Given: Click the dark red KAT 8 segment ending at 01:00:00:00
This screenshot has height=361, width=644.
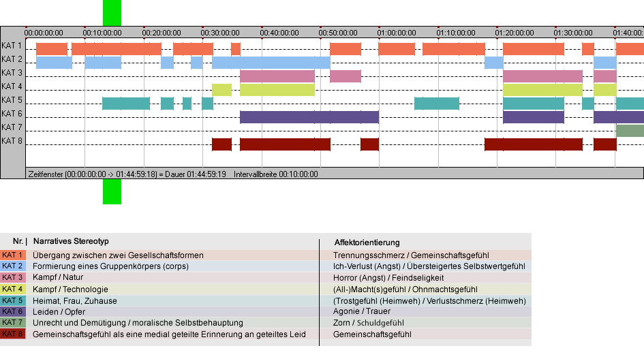Looking at the screenshot, I should [x=369, y=144].
